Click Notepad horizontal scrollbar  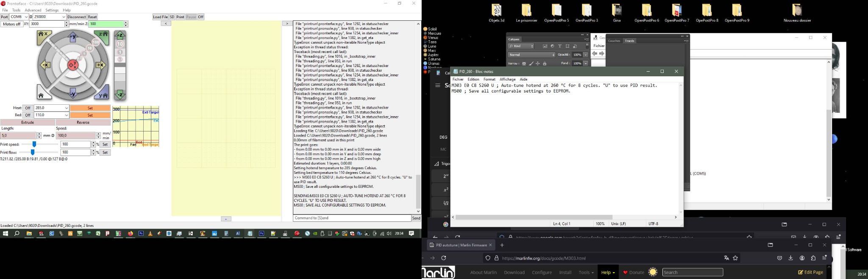click(534, 217)
